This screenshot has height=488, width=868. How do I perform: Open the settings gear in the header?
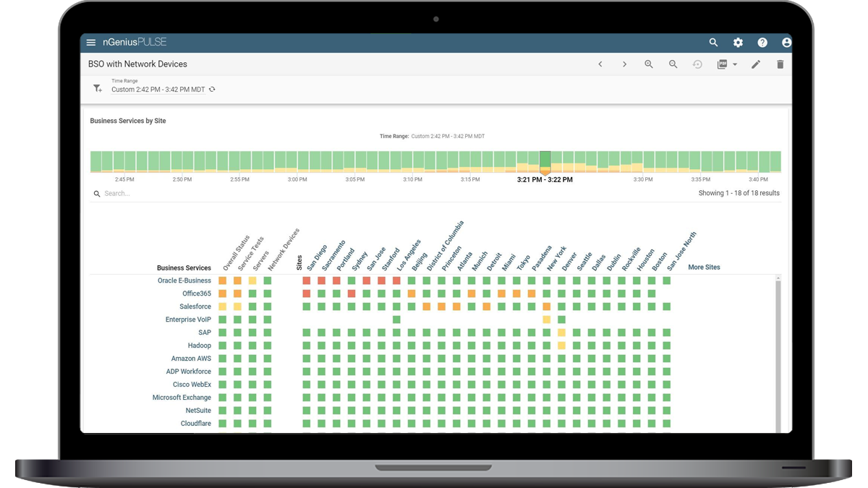click(738, 43)
